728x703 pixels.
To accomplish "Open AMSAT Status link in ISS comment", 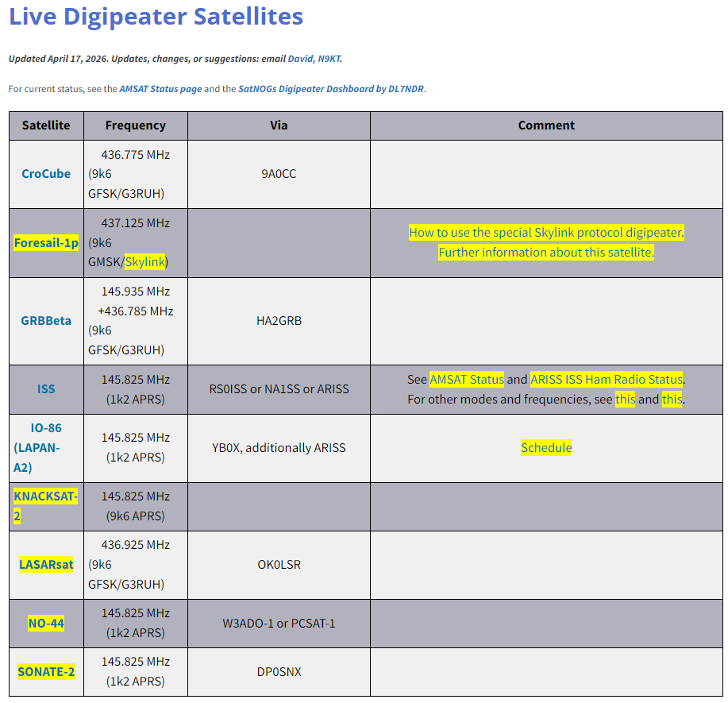I will tap(467, 379).
